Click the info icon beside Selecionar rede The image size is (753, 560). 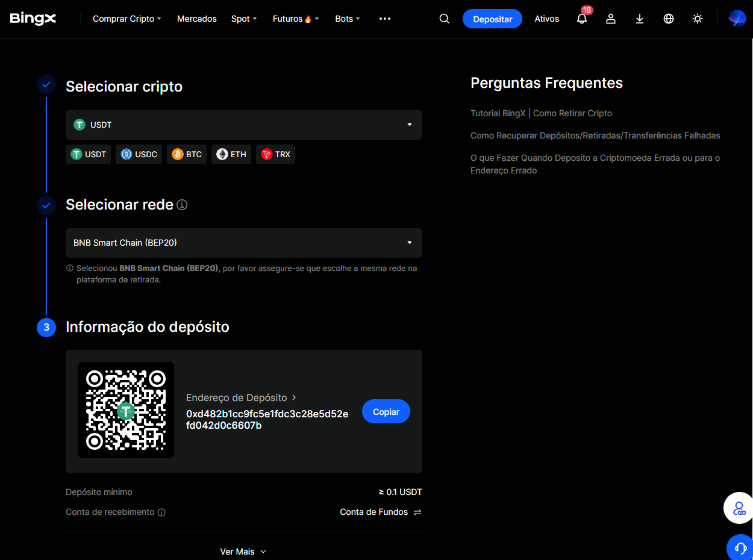tap(182, 205)
